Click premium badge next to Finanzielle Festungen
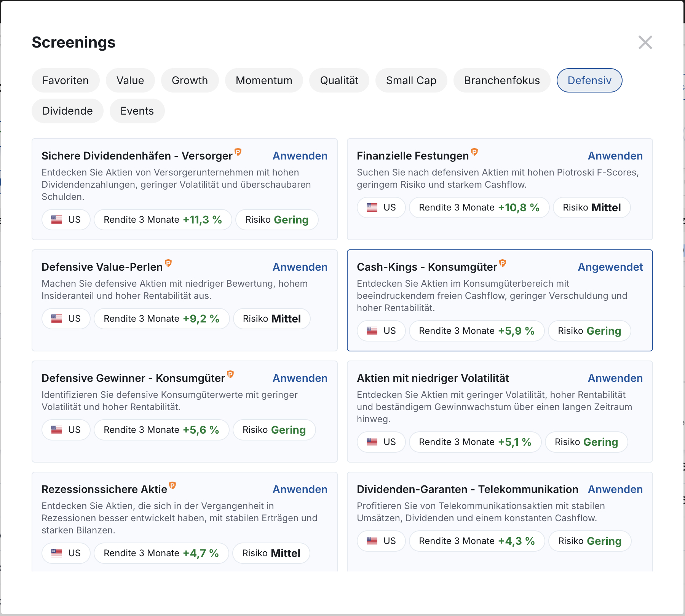Viewport: 685px width, 616px height. pyautogui.click(x=474, y=152)
